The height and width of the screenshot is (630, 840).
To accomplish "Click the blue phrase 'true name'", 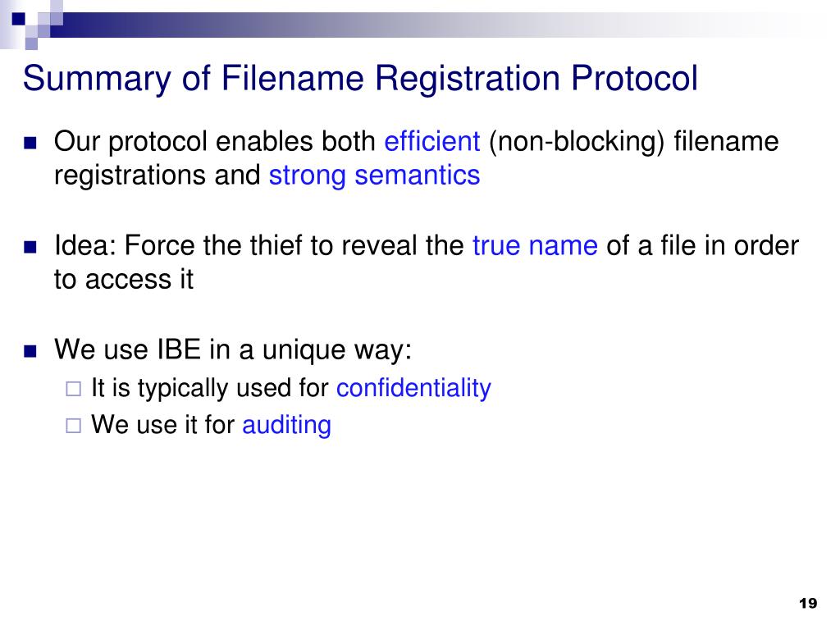I will click(x=535, y=246).
